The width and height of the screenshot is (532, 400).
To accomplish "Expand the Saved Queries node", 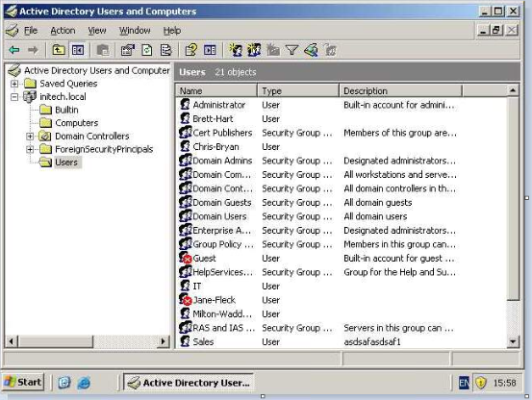I will (x=14, y=84).
